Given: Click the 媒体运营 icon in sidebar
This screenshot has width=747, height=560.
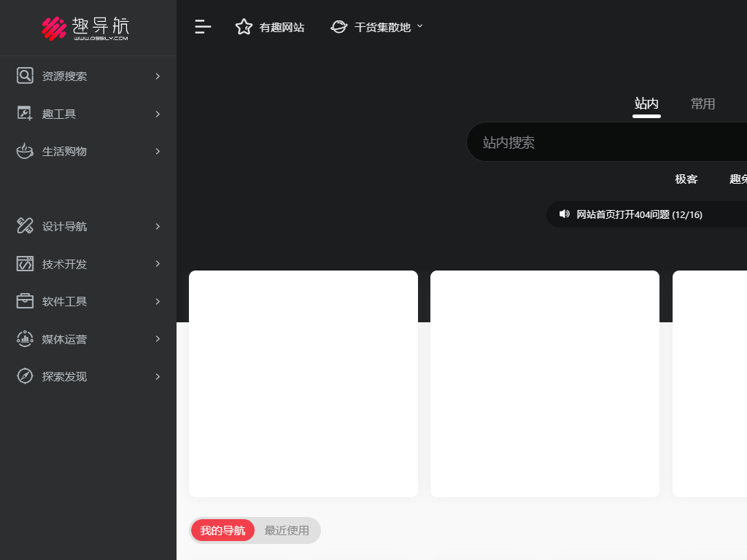Looking at the screenshot, I should tap(25, 338).
